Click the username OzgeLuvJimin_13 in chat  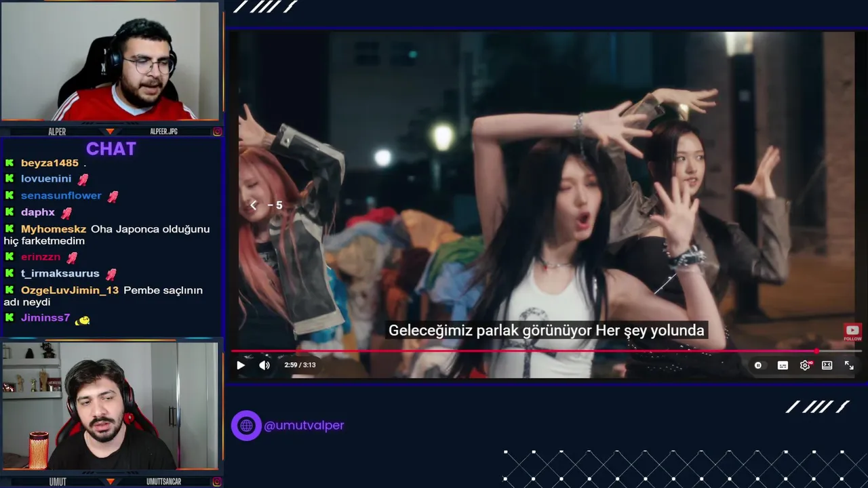(x=70, y=290)
